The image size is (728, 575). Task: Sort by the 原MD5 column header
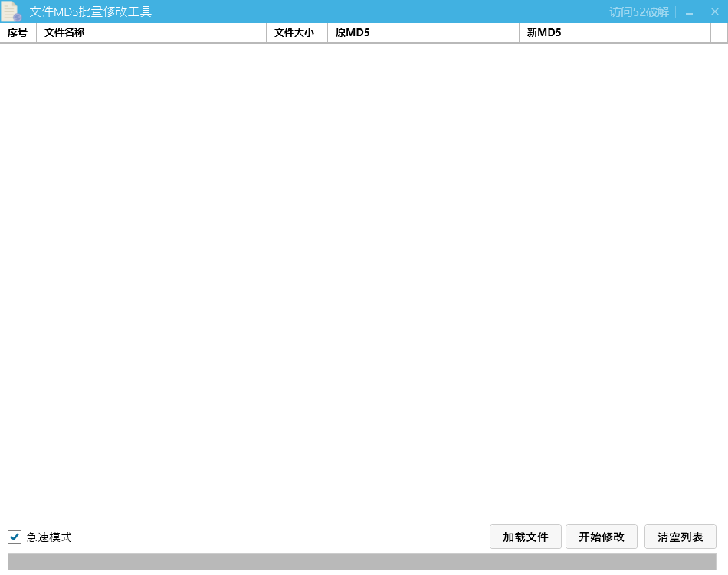click(x=424, y=32)
